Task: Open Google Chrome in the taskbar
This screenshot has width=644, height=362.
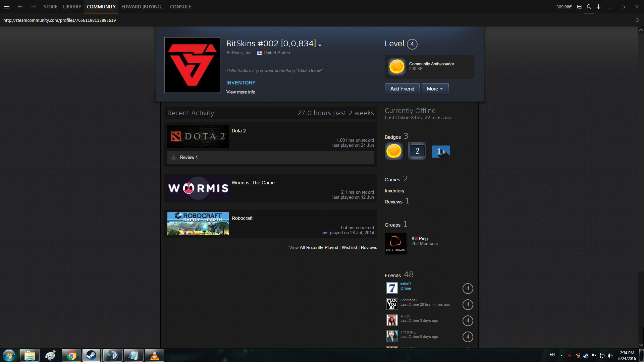Action: click(x=71, y=355)
